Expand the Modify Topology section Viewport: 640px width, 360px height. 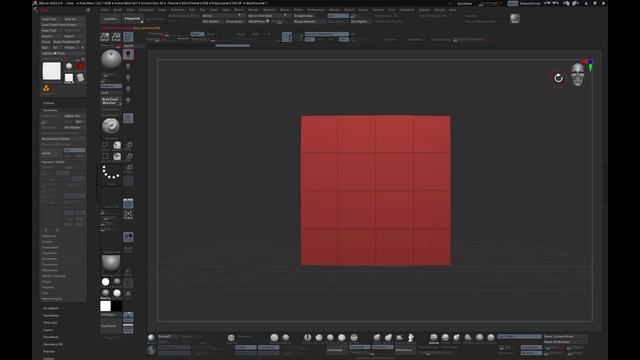[x=54, y=276]
